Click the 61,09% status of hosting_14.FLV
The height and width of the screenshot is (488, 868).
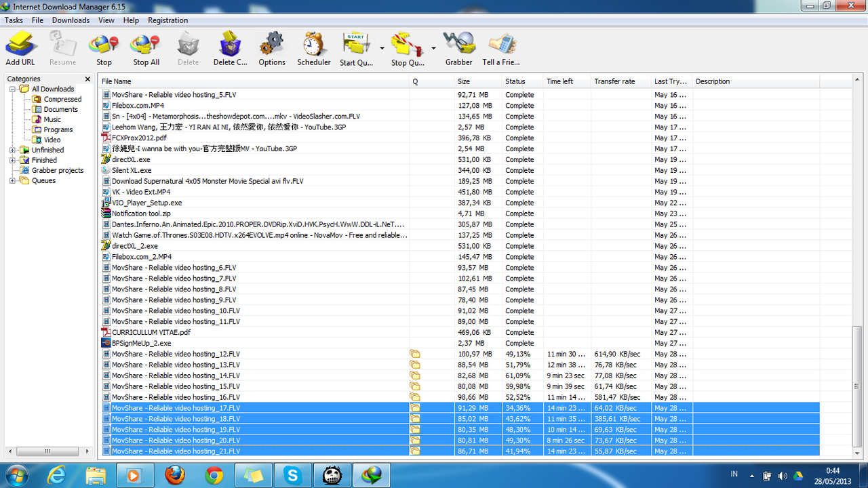coord(518,375)
